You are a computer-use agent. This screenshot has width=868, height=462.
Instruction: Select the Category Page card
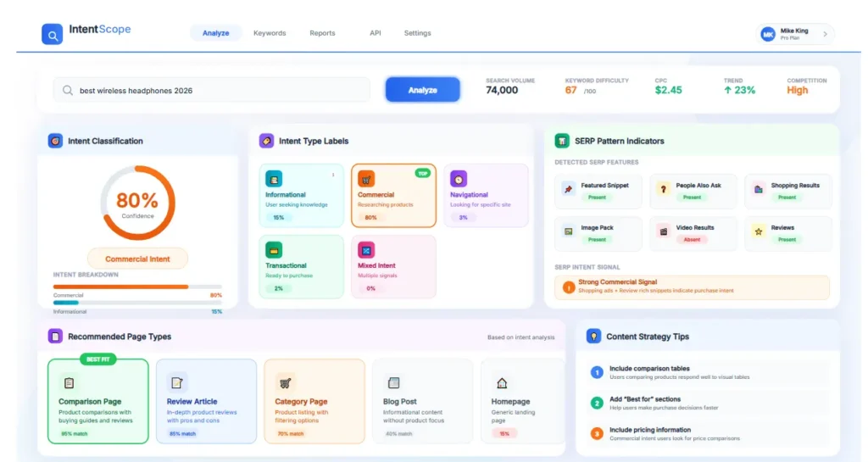[314, 401]
